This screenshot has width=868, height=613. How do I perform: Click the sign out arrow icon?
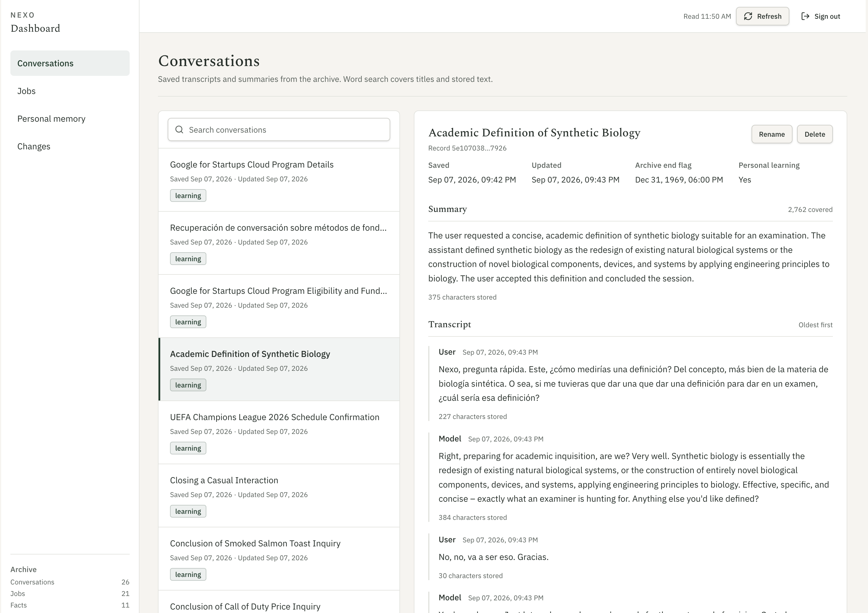click(x=805, y=16)
